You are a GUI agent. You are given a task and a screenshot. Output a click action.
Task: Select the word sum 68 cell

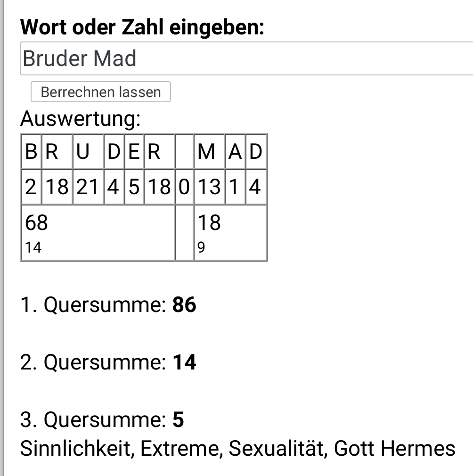[98, 233]
